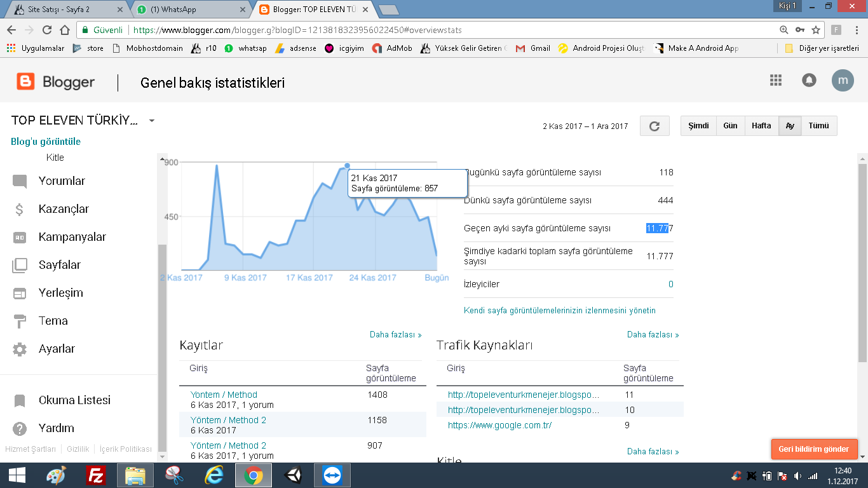Click the zoom magnifier icon in address bar
The width and height of the screenshot is (868, 488).
(x=784, y=30)
